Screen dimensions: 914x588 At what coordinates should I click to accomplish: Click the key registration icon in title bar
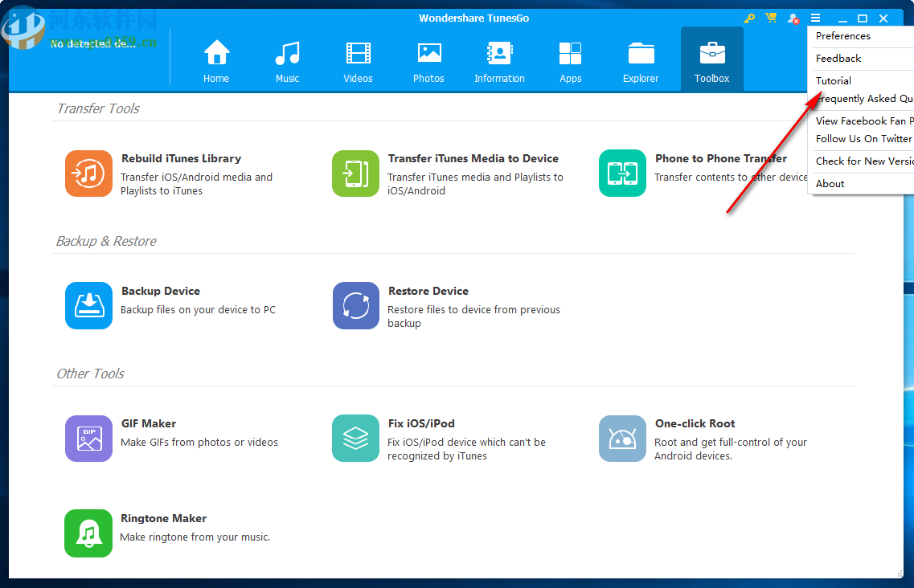(749, 18)
